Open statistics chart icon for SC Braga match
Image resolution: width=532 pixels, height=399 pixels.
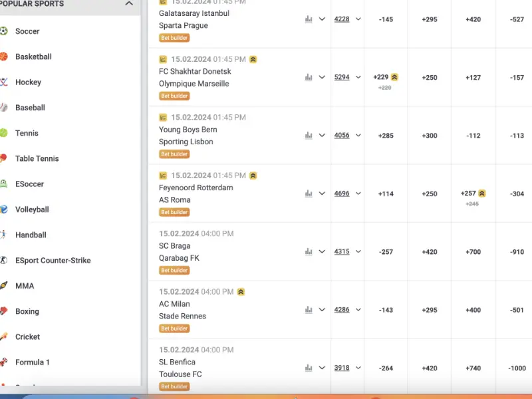309,251
